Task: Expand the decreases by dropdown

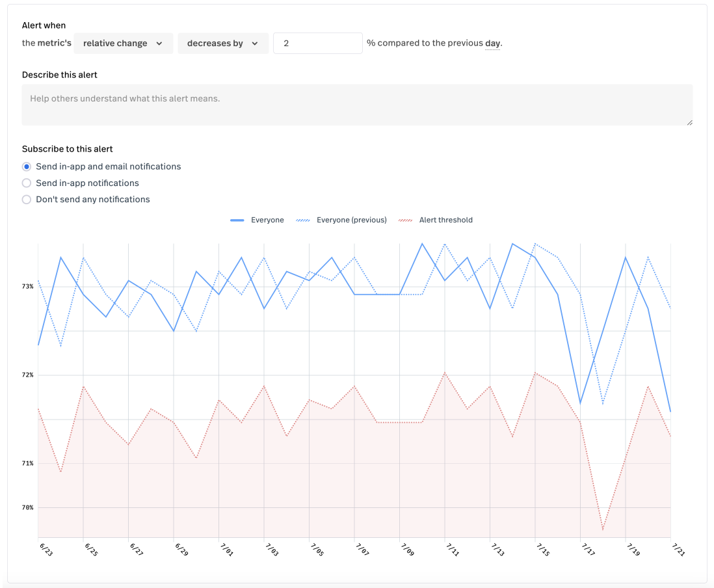Action: tap(222, 44)
